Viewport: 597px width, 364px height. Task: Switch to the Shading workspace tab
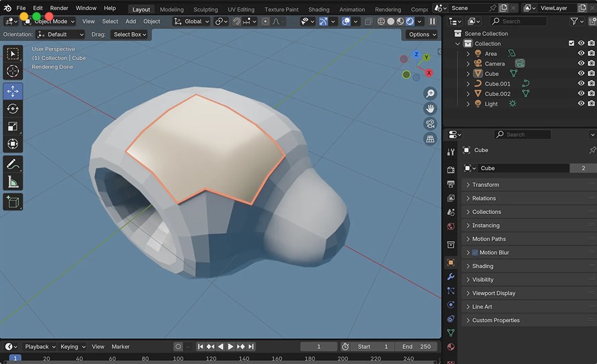(319, 9)
